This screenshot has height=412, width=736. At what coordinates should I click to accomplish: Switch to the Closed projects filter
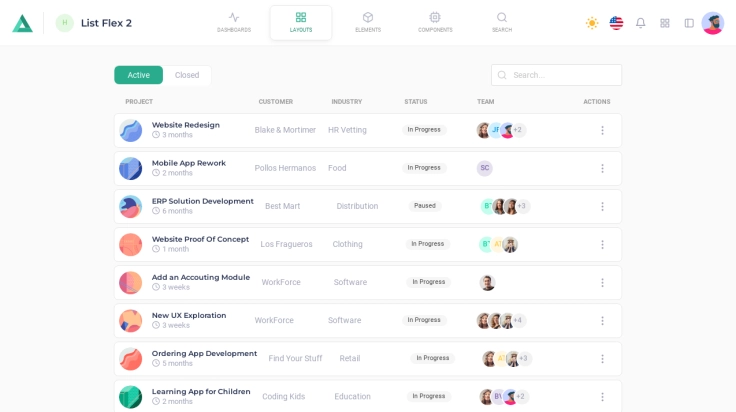(187, 75)
